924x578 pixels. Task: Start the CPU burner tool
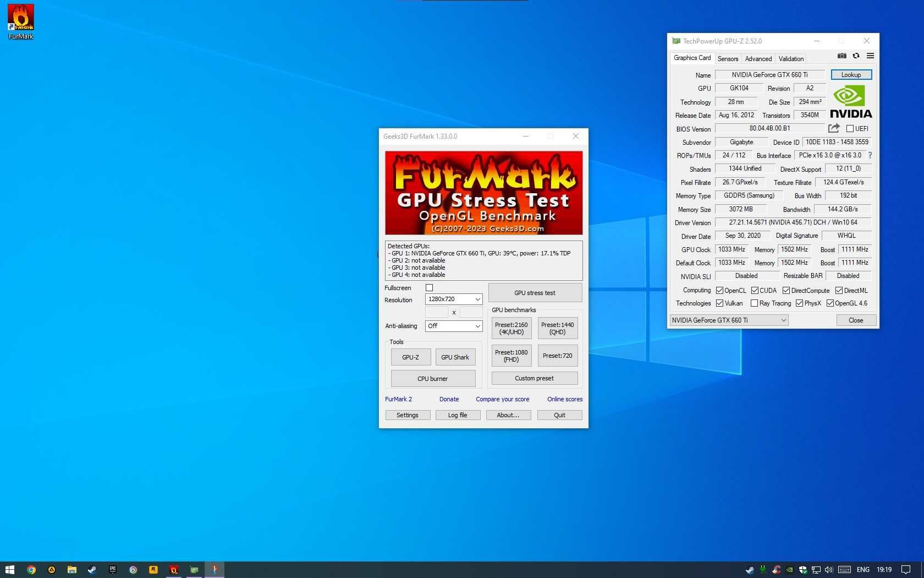click(433, 379)
